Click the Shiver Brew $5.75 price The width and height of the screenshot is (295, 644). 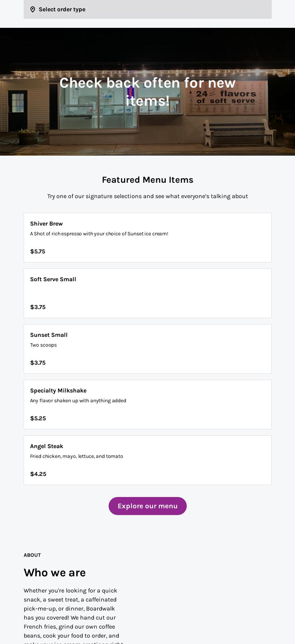38,252
